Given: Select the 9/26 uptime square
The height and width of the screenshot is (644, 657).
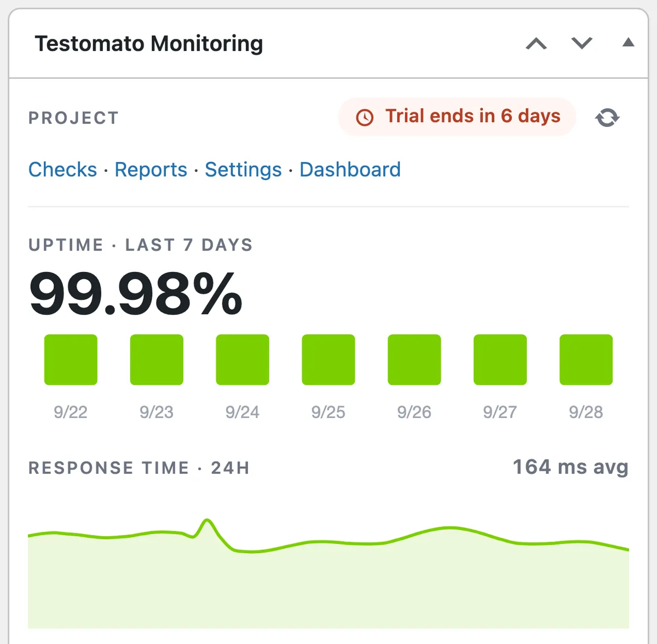Looking at the screenshot, I should [x=414, y=359].
